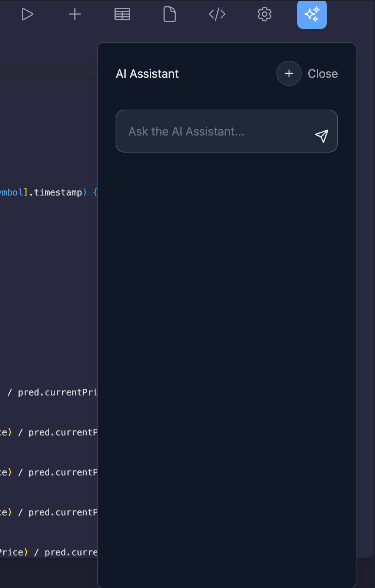Click the .timestamp text in the code
The width and height of the screenshot is (375, 588).
pos(56,193)
